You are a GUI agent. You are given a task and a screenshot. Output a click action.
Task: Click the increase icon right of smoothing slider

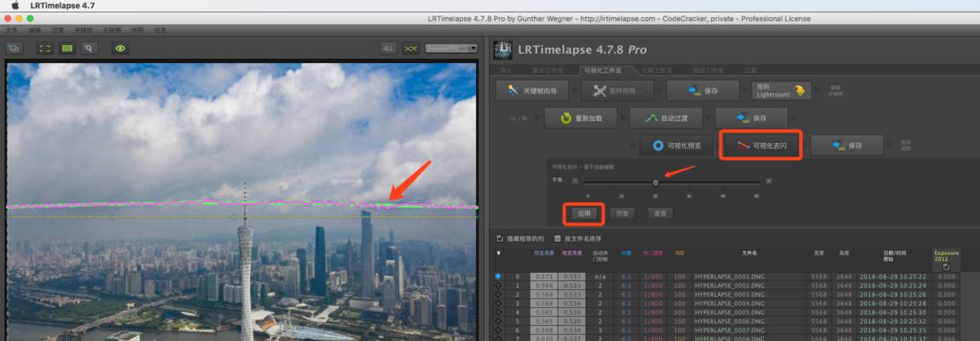click(768, 181)
